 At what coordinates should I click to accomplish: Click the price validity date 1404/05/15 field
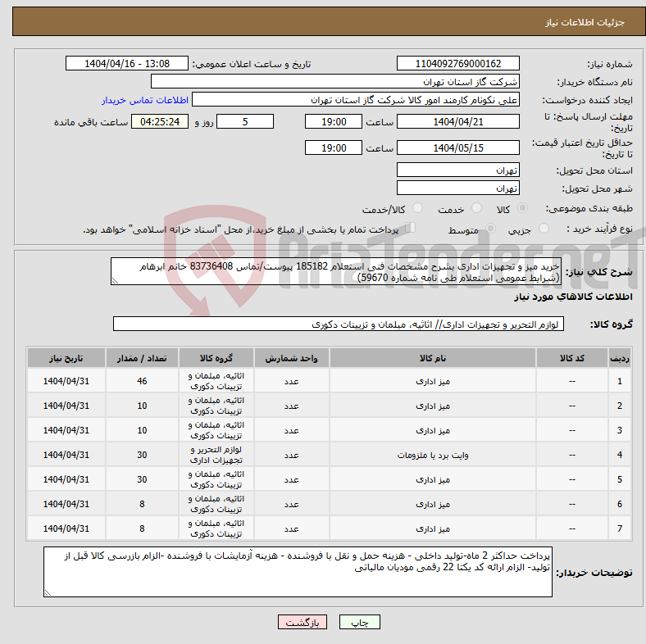pyautogui.click(x=457, y=147)
